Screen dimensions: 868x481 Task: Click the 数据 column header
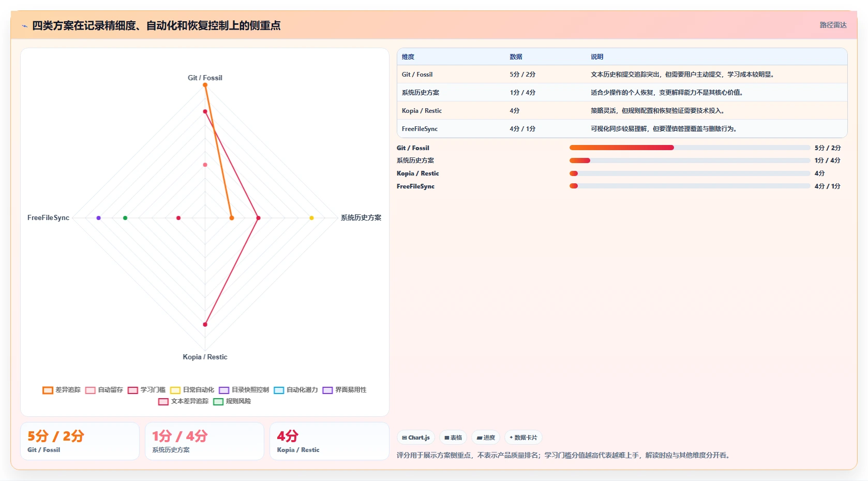[x=516, y=57]
